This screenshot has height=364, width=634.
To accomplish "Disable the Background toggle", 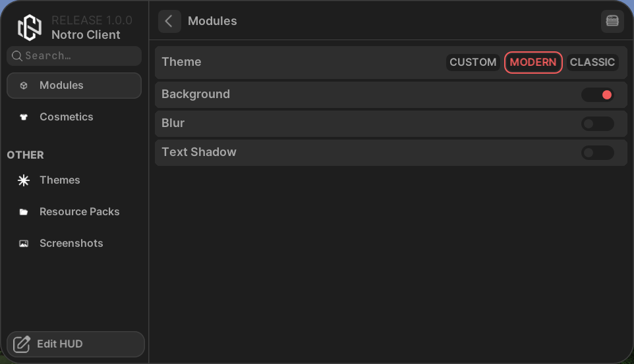I will pos(597,95).
